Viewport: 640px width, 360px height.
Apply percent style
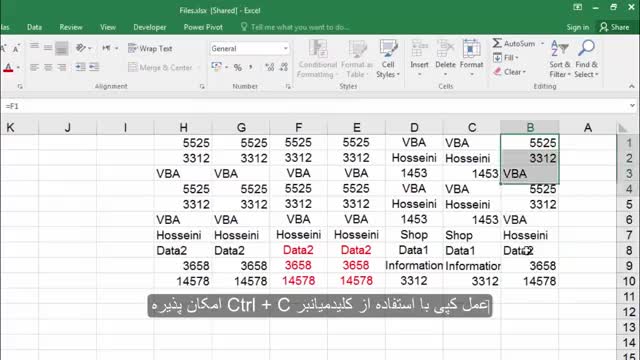tap(238, 67)
